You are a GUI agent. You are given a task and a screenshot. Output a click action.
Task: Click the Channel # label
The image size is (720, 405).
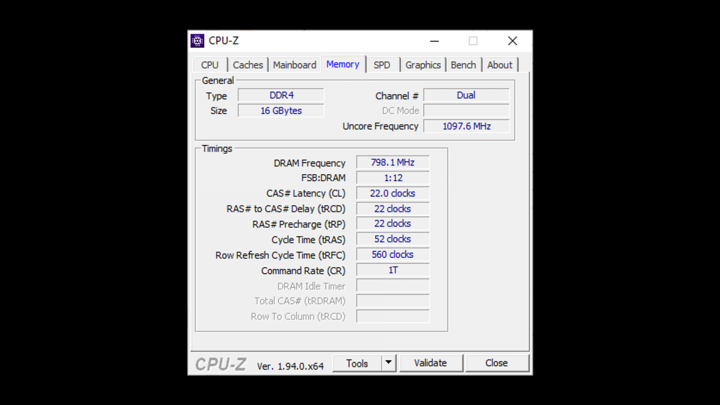397,96
